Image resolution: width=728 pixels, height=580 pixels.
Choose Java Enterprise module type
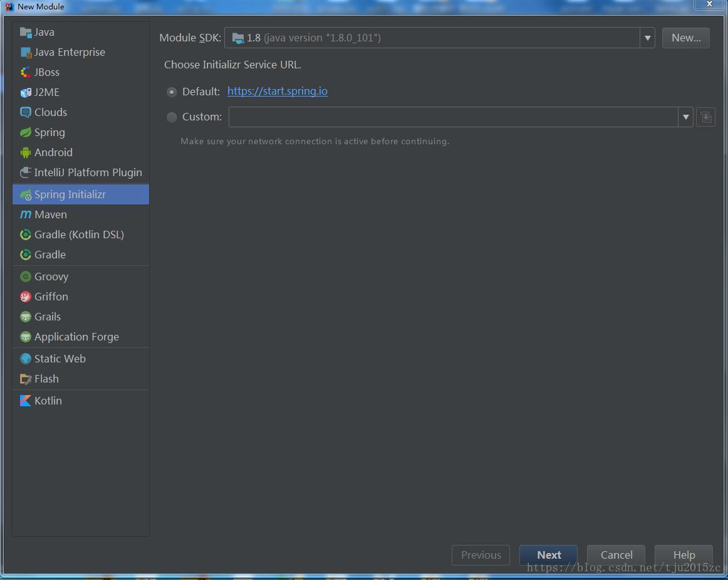point(81,52)
